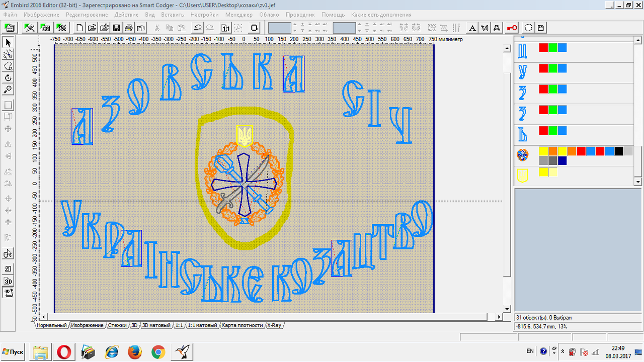Open the Настройки menu
Viewport: 644px width, 362px height.
click(x=204, y=15)
